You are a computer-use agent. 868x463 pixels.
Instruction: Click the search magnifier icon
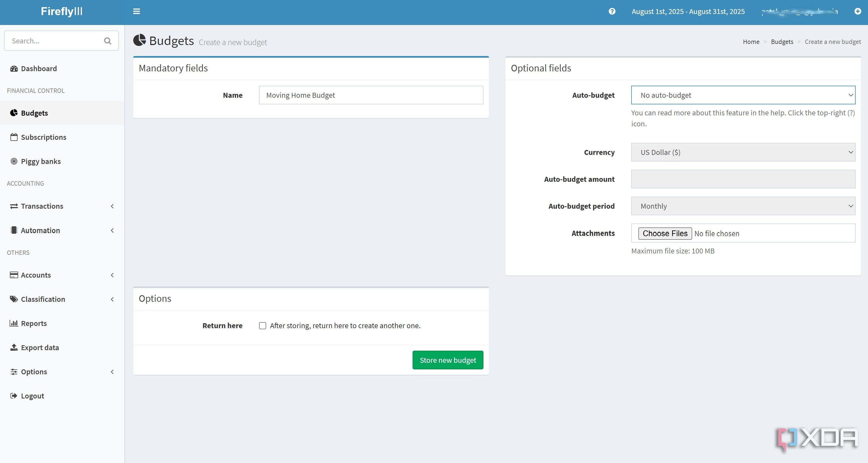coord(107,41)
